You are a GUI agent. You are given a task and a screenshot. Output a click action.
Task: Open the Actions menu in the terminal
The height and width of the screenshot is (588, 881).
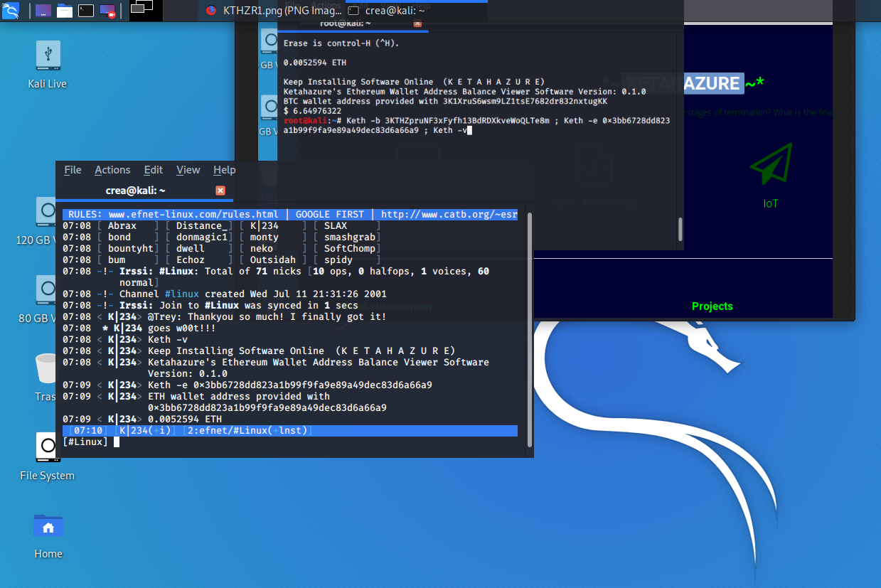point(112,170)
